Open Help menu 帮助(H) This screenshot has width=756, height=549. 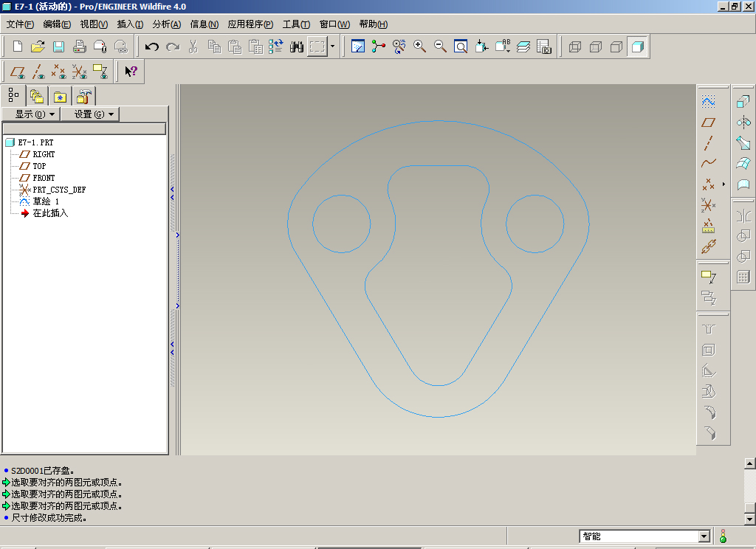click(x=374, y=24)
